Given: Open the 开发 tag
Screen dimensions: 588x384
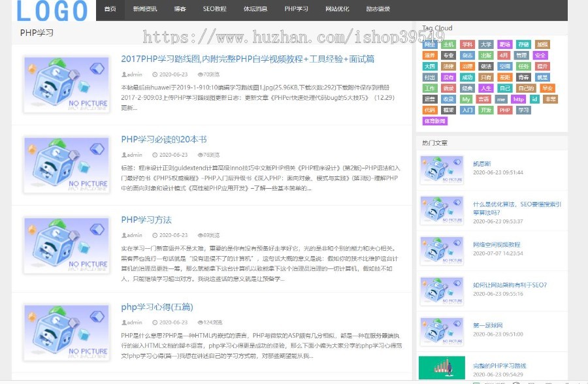Looking at the screenshot, I should 486,110.
